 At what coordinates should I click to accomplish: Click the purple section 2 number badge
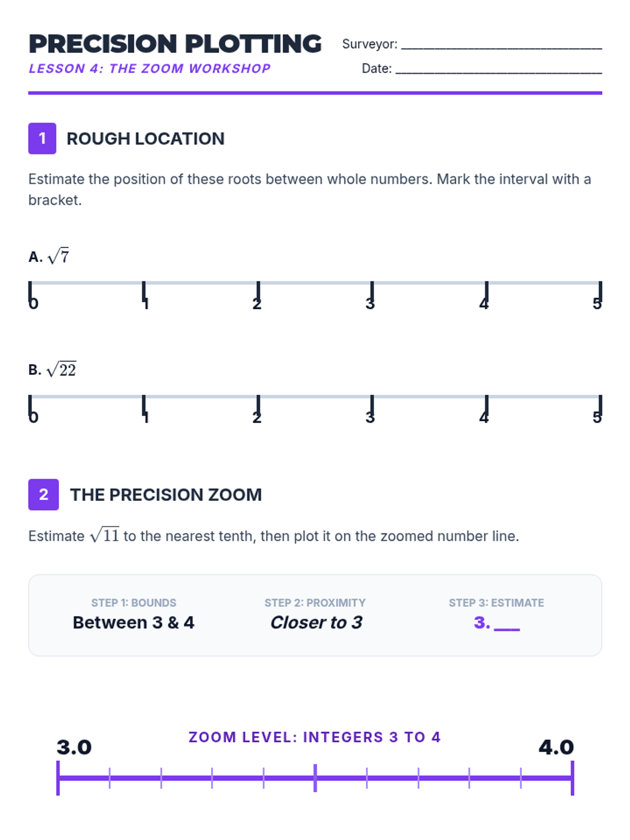pyautogui.click(x=44, y=495)
